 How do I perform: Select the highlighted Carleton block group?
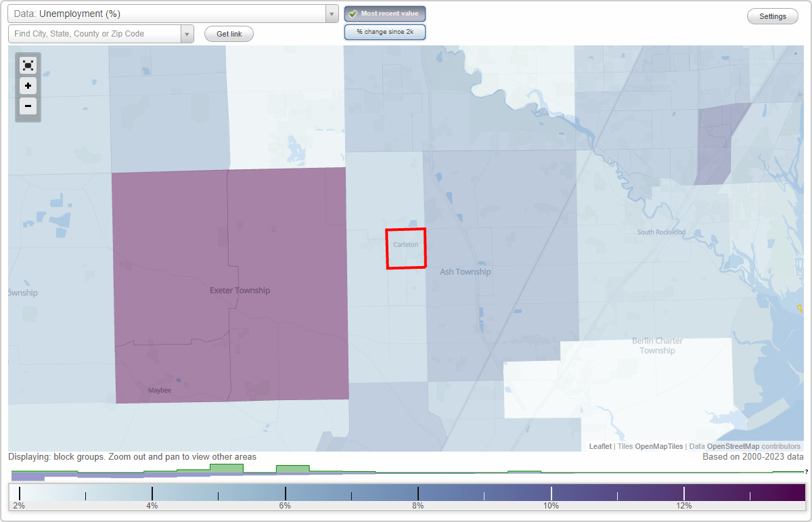point(406,248)
